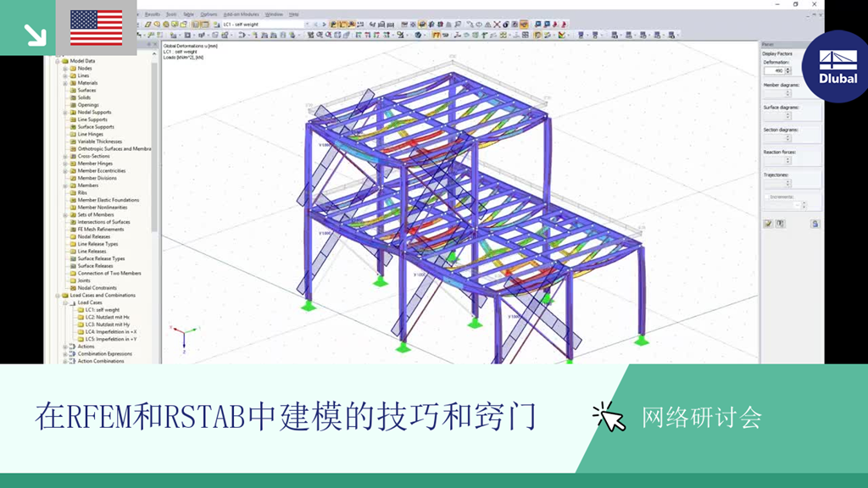Screen dimensions: 868x488
Task: Open the Tools menu
Action: [171, 14]
